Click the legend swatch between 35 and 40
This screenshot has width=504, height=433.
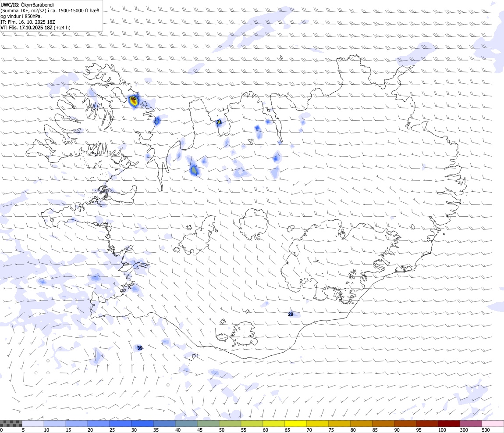164,423
